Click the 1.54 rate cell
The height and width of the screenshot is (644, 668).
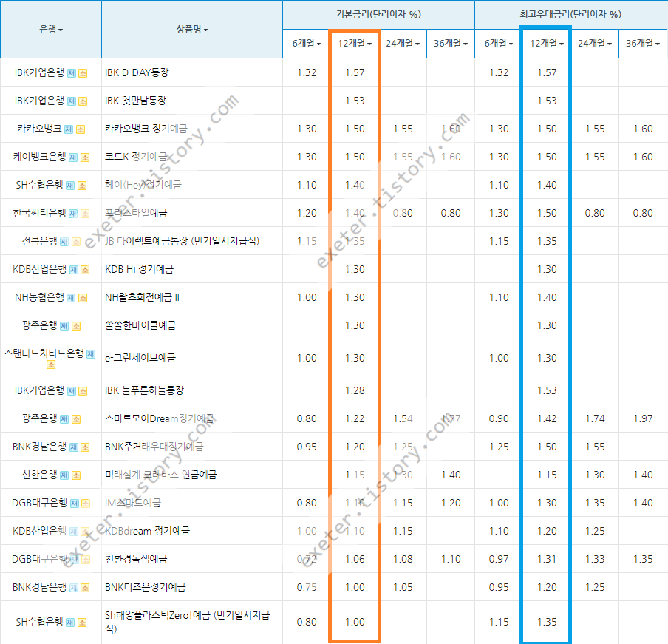[x=403, y=418]
